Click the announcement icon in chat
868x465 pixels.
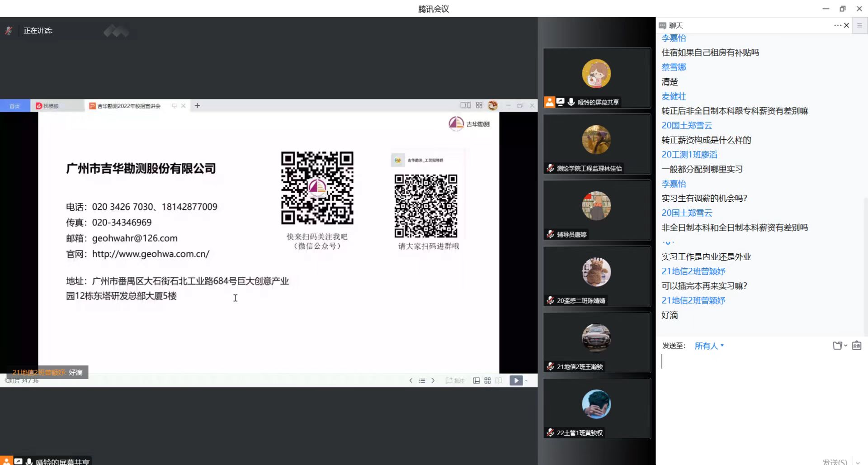856,346
